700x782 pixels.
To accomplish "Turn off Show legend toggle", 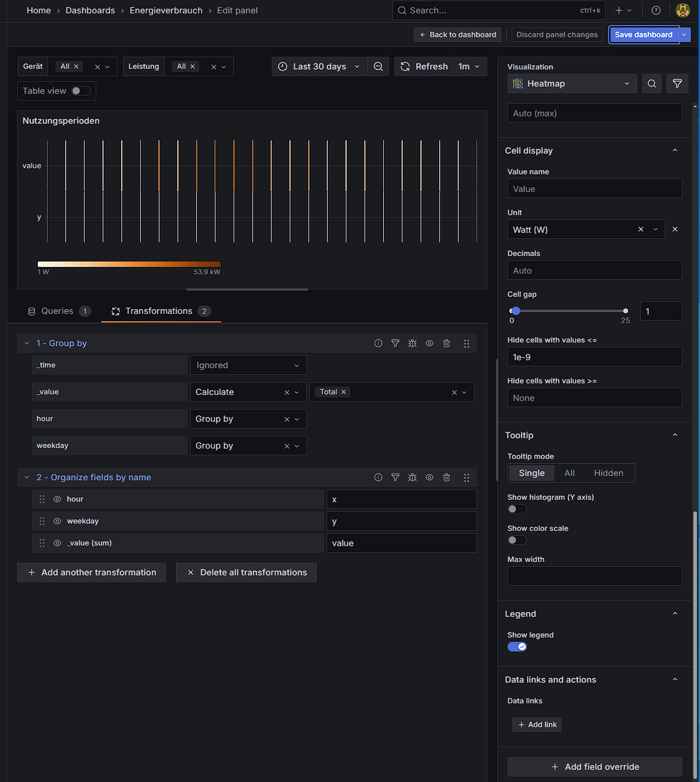I will click(x=517, y=647).
